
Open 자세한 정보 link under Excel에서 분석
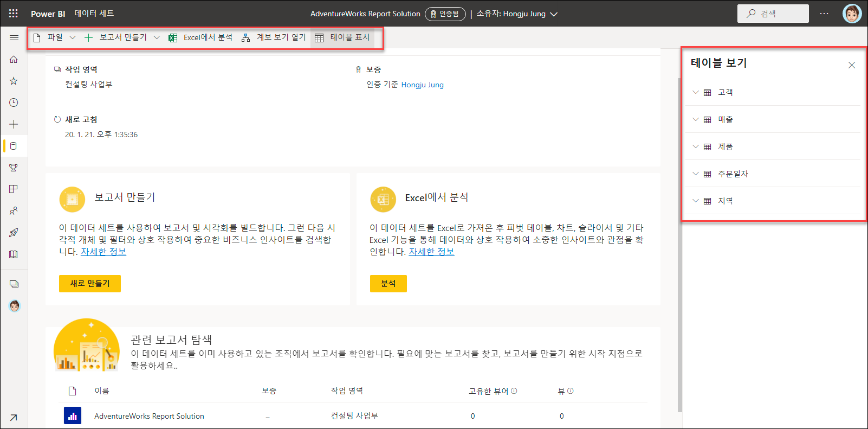(432, 252)
